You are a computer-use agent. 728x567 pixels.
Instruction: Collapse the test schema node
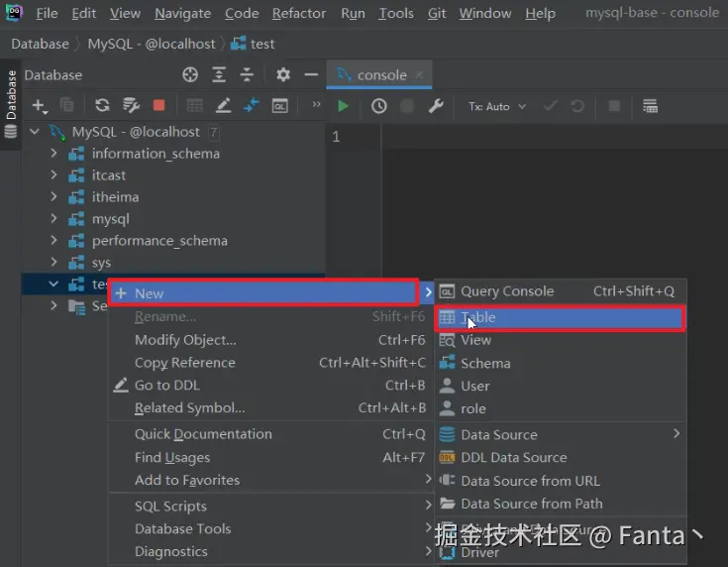[x=53, y=283]
